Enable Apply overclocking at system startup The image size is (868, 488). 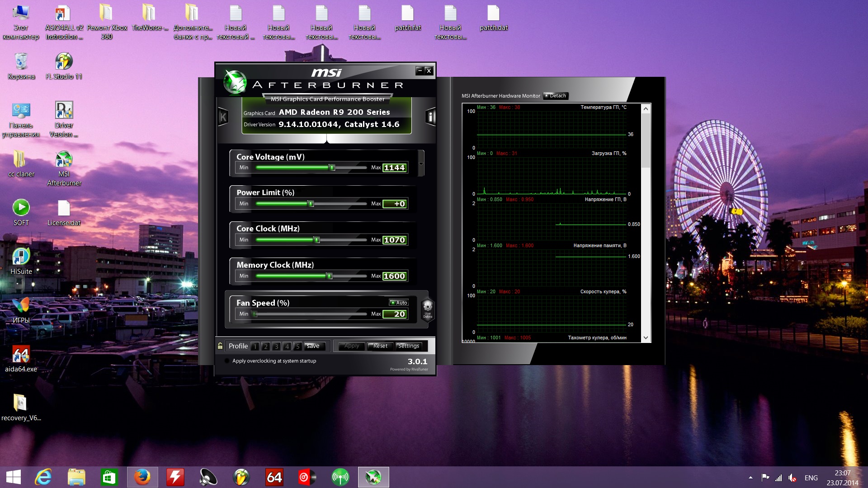[227, 361]
